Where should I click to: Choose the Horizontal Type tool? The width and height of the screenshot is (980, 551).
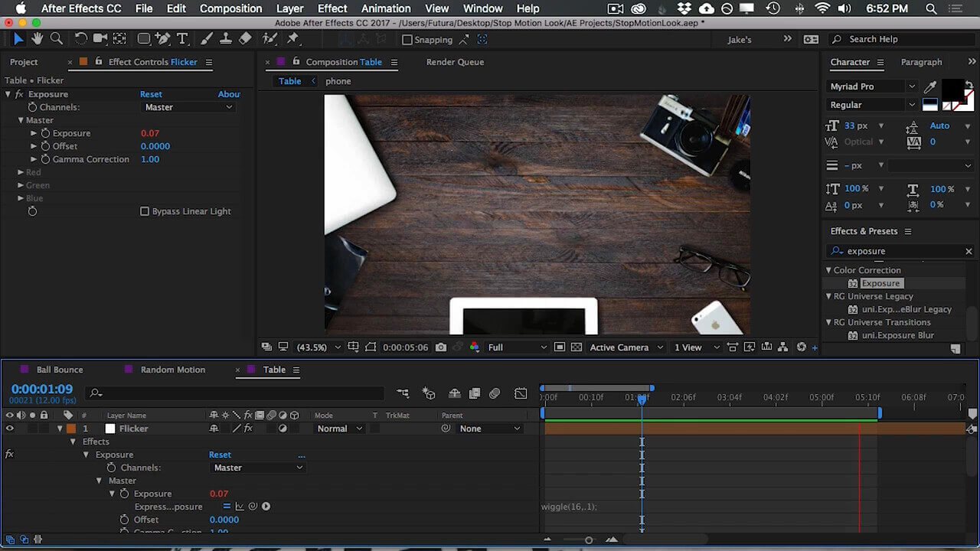(182, 39)
